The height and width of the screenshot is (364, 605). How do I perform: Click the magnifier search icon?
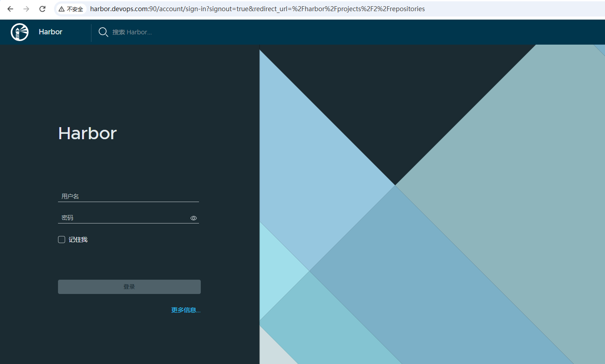coord(103,32)
